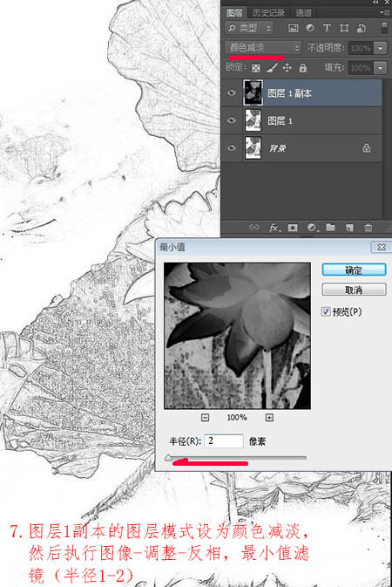Close the 最小值 dialog

(x=382, y=247)
